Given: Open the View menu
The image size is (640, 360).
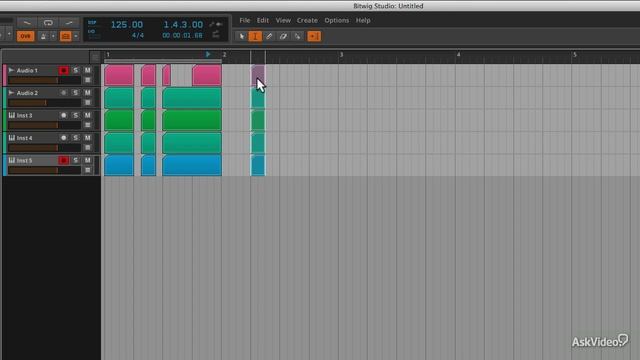Looking at the screenshot, I should [283, 20].
